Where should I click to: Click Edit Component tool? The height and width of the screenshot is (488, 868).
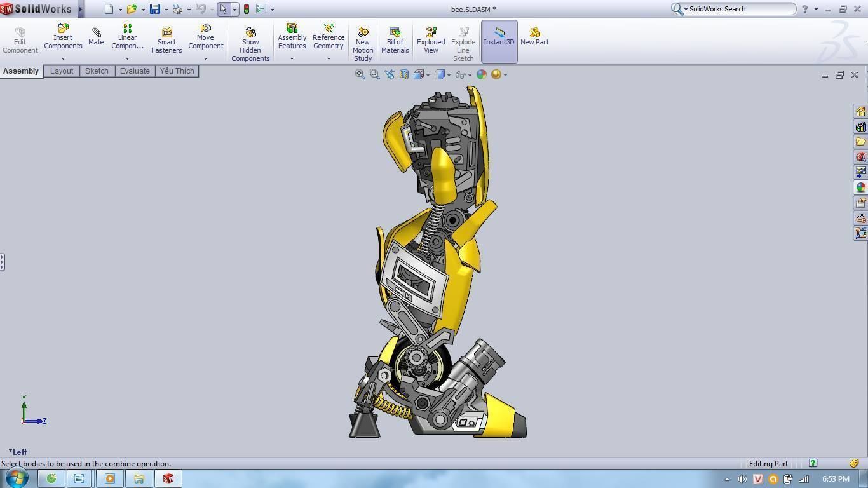20,41
